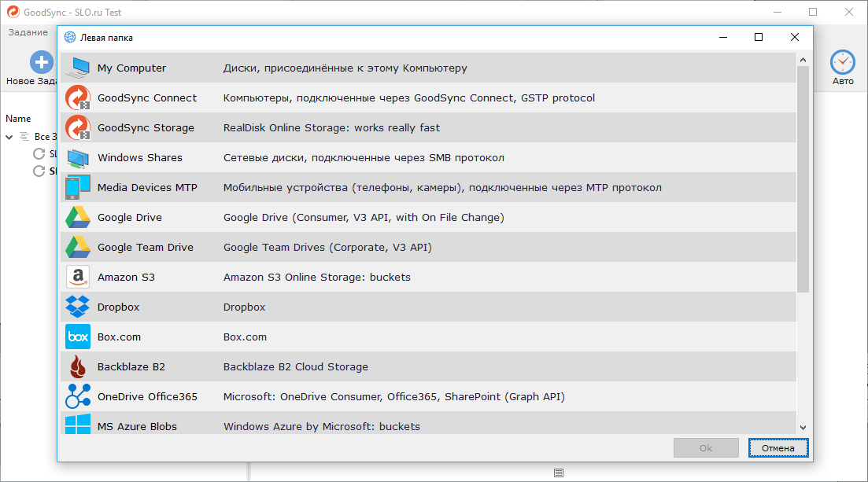This screenshot has height=482, width=868.
Task: Click the GoodSync Storage icon
Action: click(x=77, y=127)
